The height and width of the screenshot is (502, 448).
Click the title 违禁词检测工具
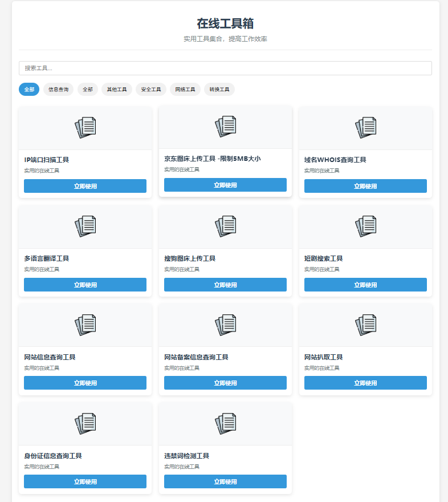tap(187, 456)
